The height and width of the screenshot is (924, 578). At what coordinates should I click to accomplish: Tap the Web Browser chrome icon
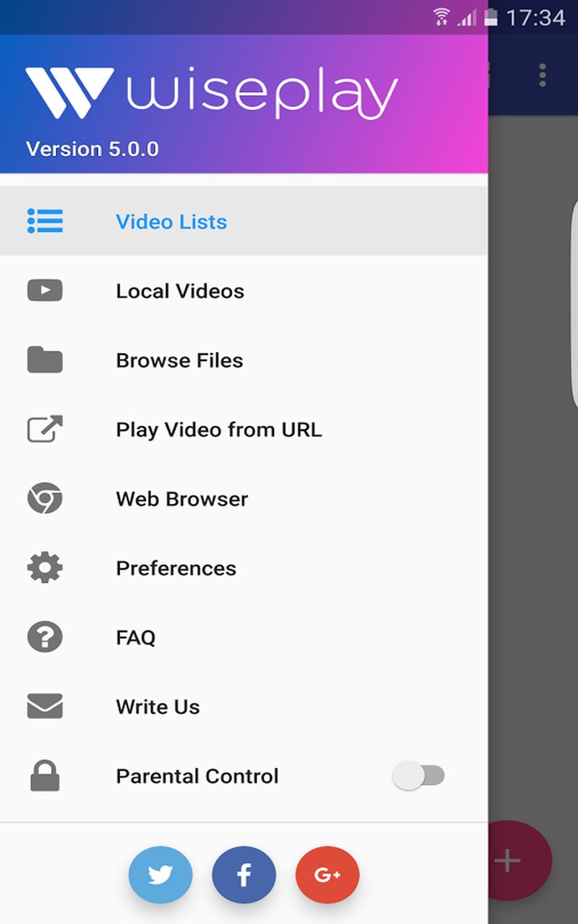(x=45, y=498)
